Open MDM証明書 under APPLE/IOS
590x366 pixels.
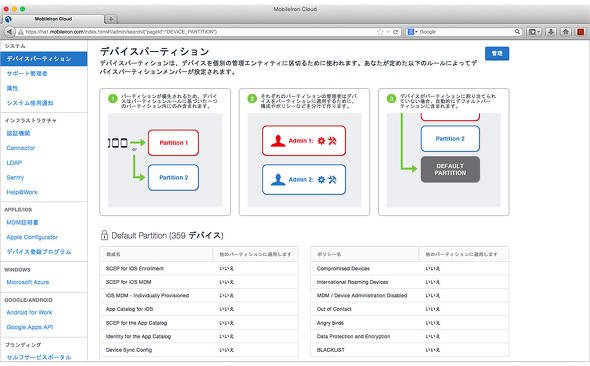pyautogui.click(x=22, y=222)
